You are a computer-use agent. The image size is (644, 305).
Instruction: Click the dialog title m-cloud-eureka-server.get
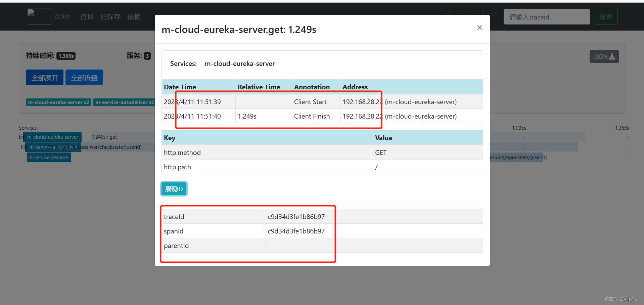(x=239, y=30)
